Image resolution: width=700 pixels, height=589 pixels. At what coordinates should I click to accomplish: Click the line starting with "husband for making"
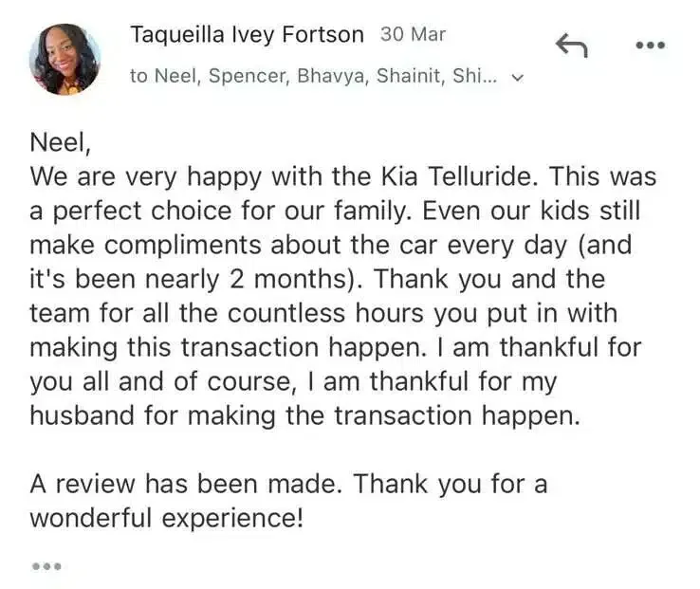304,415
